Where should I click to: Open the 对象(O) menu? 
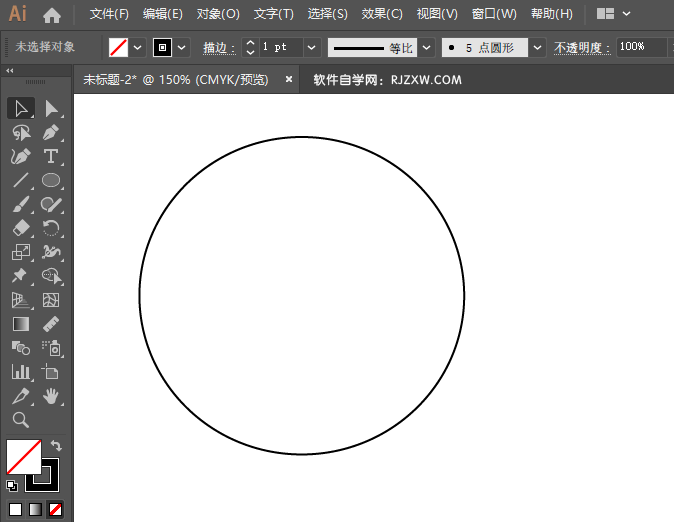218,14
